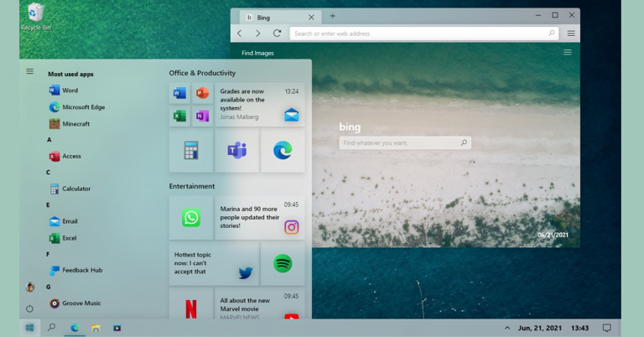Open the PowerPoint tile
This screenshot has width=644, height=337.
click(x=202, y=93)
